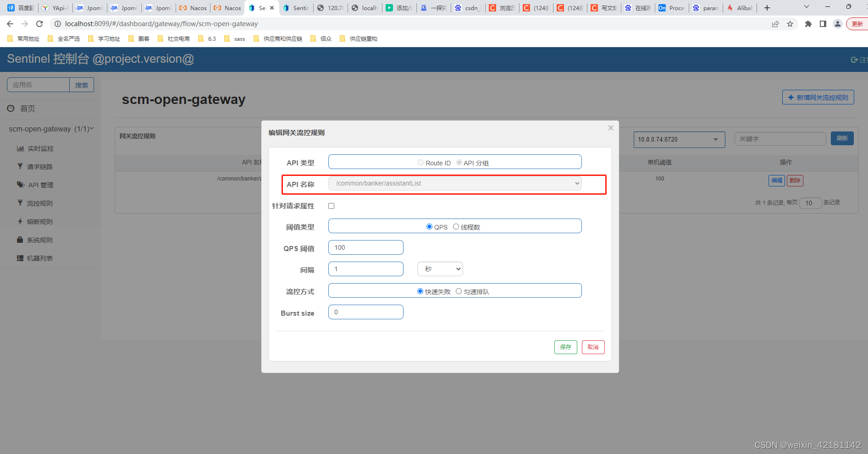Viewport: 868px width, 454px height.
Task: Open the 学习地址 bookmark folder
Action: pos(104,39)
